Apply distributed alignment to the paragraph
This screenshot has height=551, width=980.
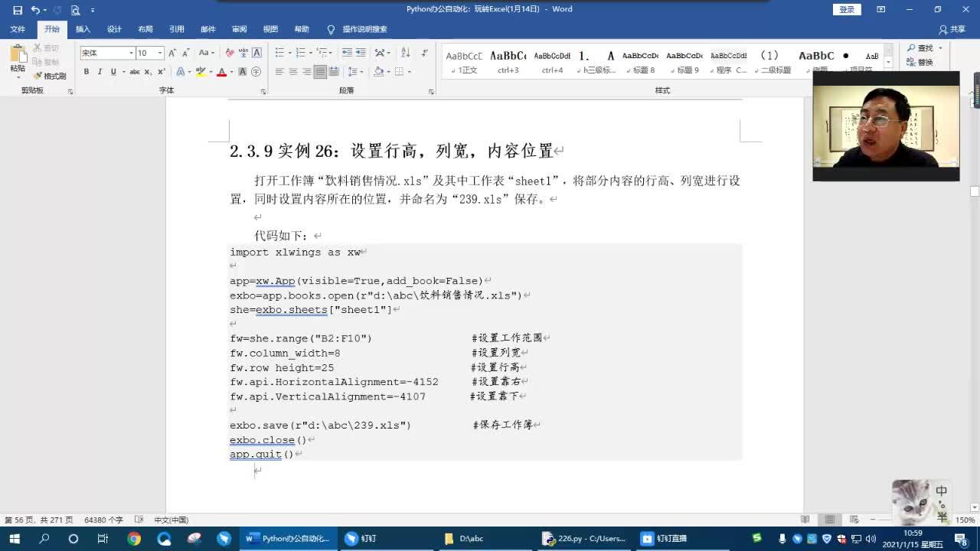pyautogui.click(x=335, y=72)
